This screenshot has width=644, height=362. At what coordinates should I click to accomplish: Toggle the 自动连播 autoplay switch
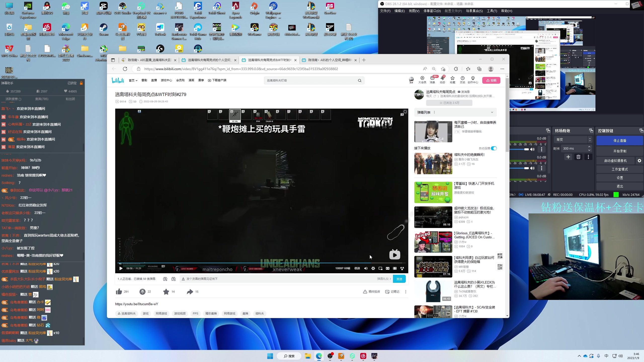pyautogui.click(x=494, y=148)
